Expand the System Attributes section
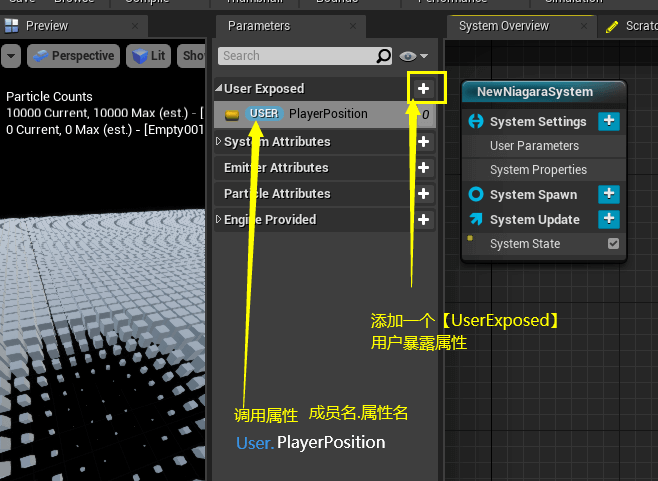Screen dimensions: 658x481 pos(218,141)
